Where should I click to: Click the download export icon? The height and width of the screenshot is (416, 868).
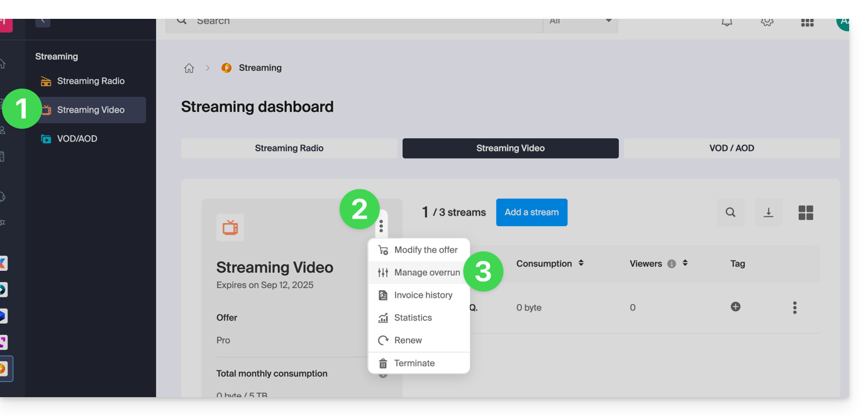(x=768, y=212)
